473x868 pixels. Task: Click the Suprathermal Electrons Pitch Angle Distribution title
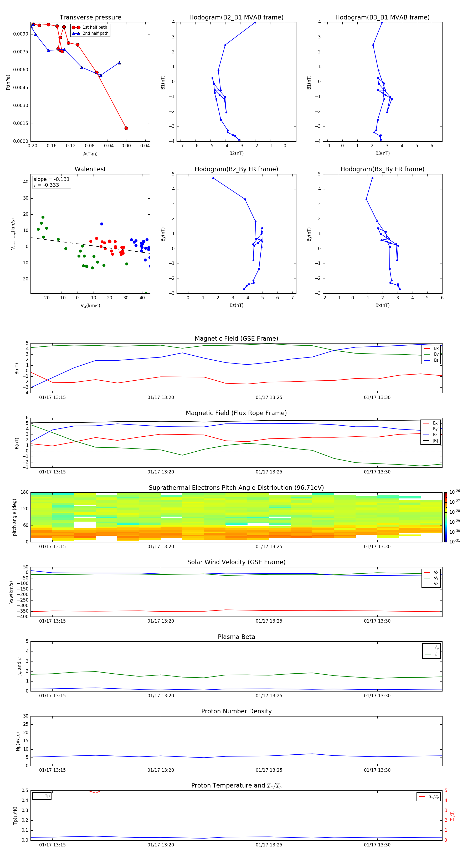[x=236, y=488]
